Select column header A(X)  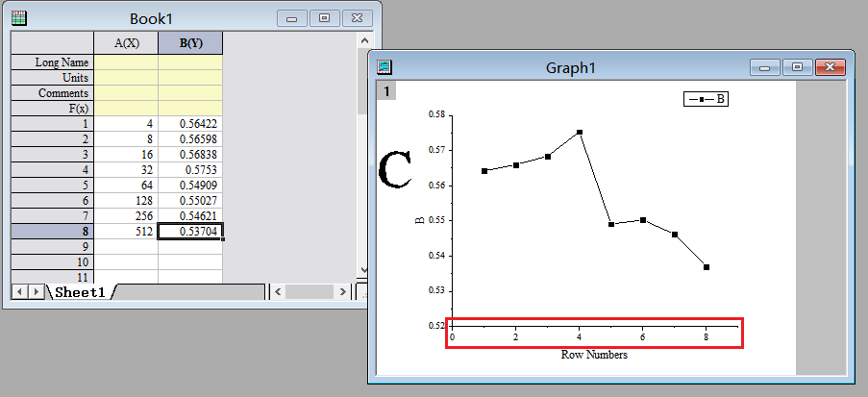pos(126,43)
